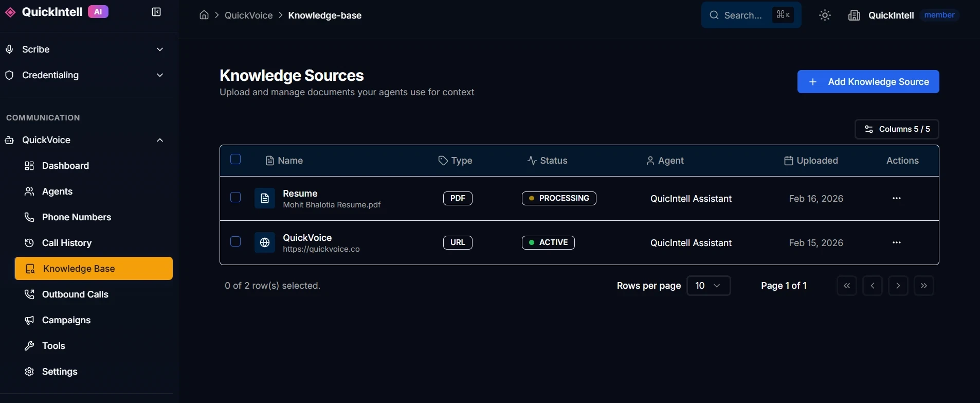Click QuicIntell Assistant in QuickVoice row

[x=691, y=243]
